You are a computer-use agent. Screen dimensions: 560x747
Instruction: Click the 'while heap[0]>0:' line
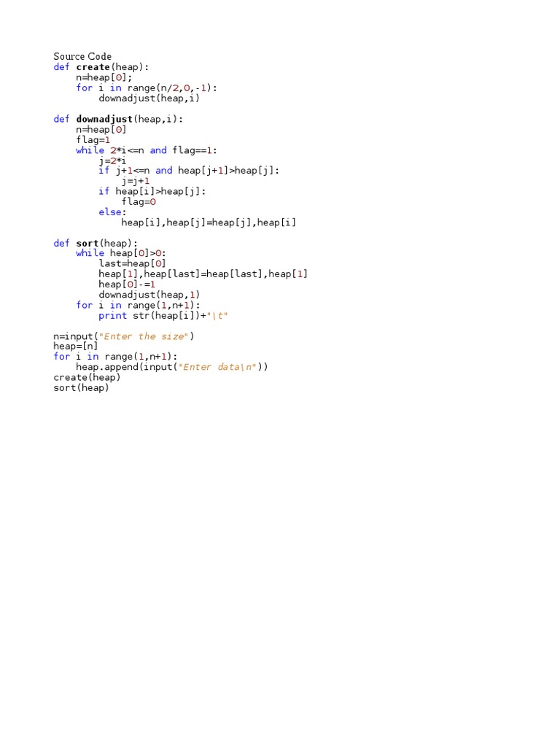tap(121, 253)
